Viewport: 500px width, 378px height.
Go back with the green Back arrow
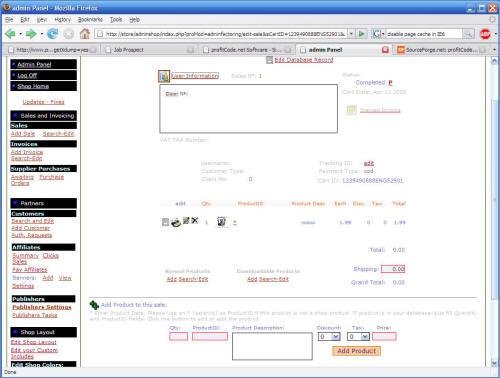coord(10,34)
